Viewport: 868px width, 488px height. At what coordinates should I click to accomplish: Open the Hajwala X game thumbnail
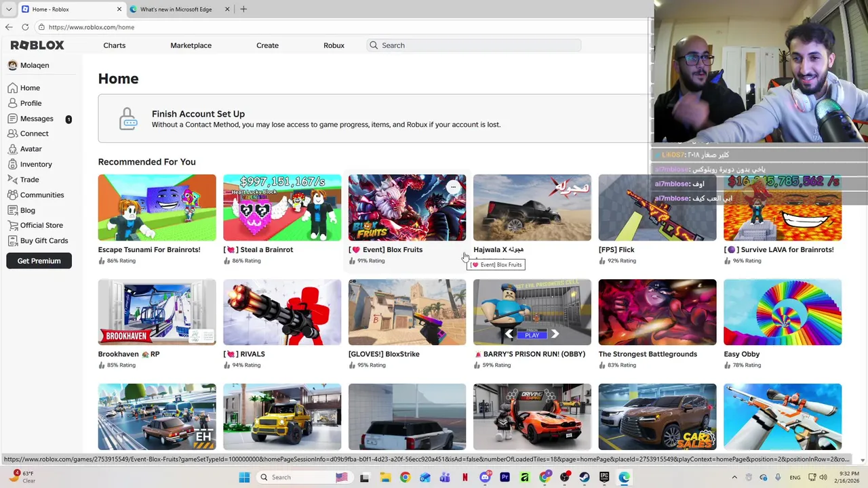click(532, 207)
